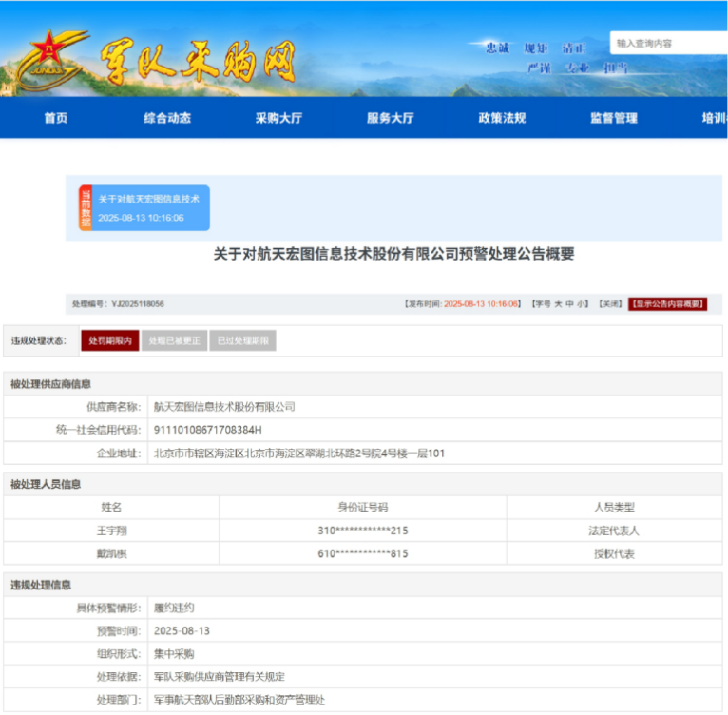Click the name 戴凯棋 in personnel table
The image size is (728, 715).
point(111,554)
